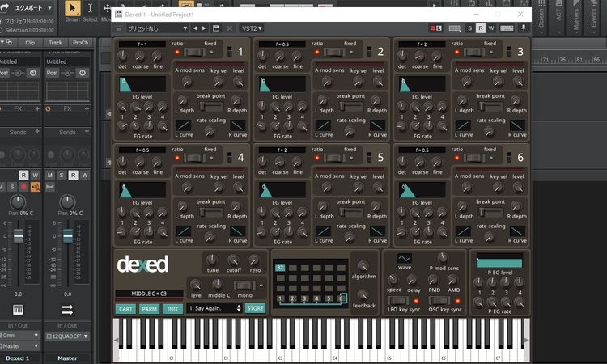This screenshot has width=607, height=364.
Task: Click the power icon beside Master Post button
Action: click(x=82, y=73)
